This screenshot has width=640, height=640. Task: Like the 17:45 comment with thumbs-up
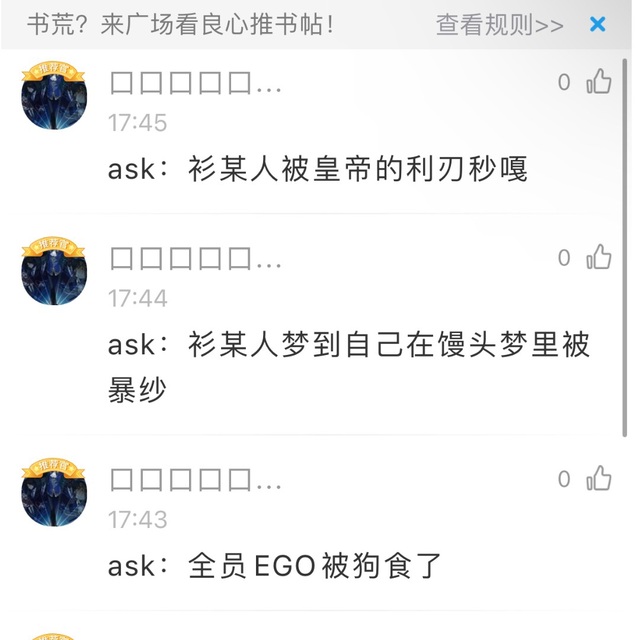click(x=599, y=82)
